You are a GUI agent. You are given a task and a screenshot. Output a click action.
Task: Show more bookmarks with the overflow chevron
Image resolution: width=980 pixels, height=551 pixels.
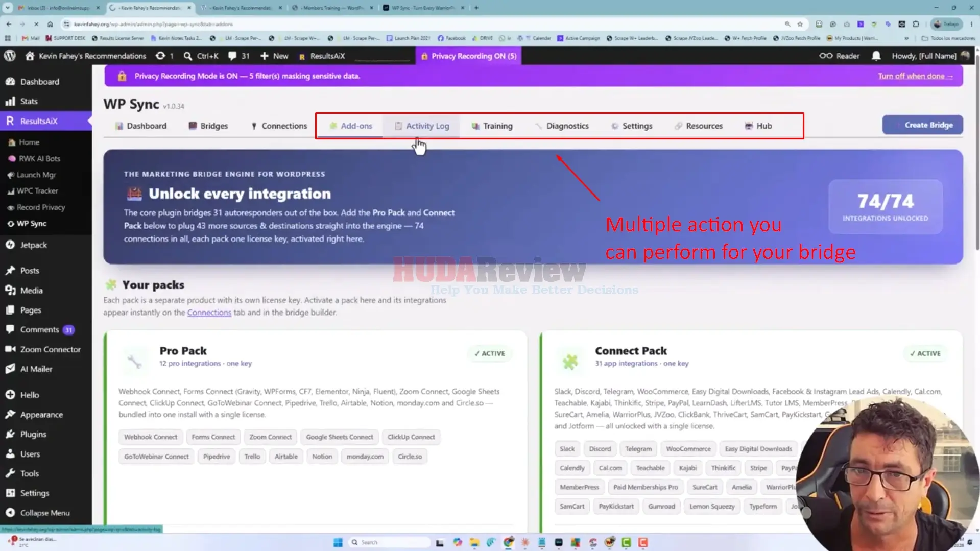click(x=906, y=38)
